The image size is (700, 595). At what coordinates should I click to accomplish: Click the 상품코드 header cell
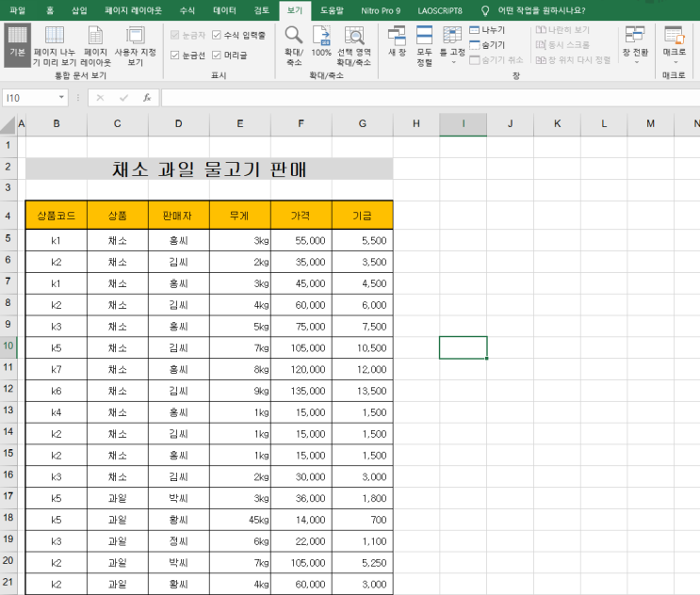pyautogui.click(x=57, y=216)
